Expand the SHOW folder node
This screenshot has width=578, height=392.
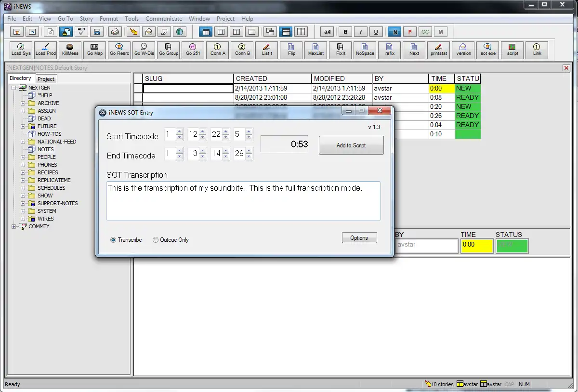[23, 196]
